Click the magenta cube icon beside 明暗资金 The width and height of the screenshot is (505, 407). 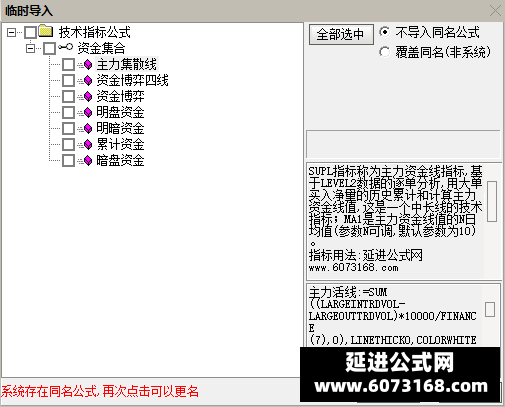click(88, 128)
